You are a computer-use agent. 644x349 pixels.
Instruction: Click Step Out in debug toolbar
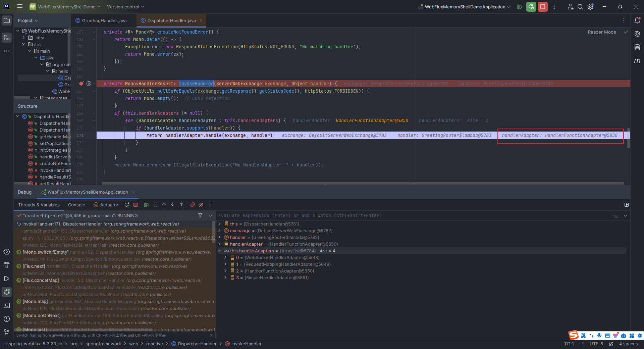click(181, 205)
